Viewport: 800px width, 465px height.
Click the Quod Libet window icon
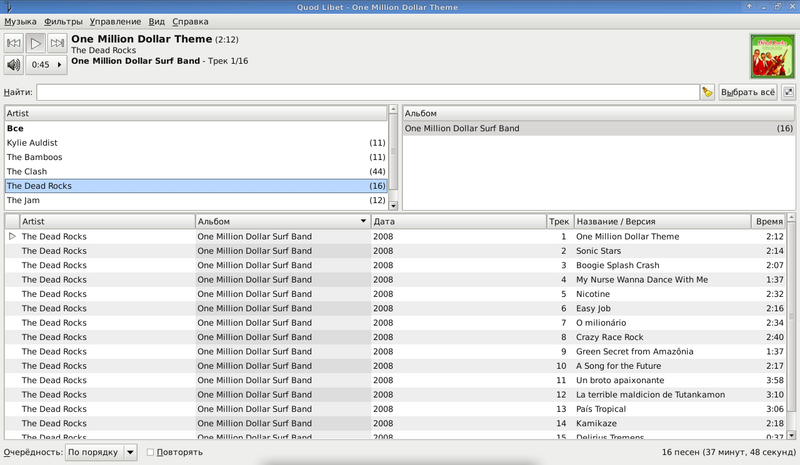tap(8, 7)
